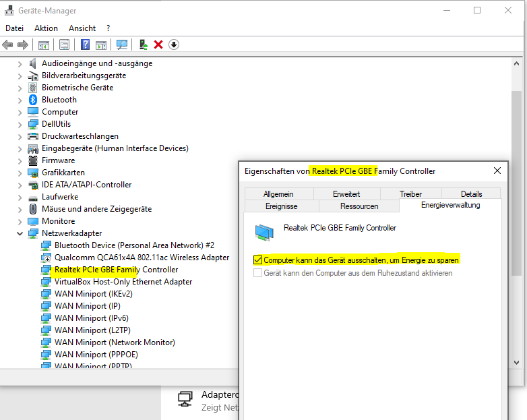Click the Monitore category screen icon
Viewport: 527px width, 420px height.
33,221
